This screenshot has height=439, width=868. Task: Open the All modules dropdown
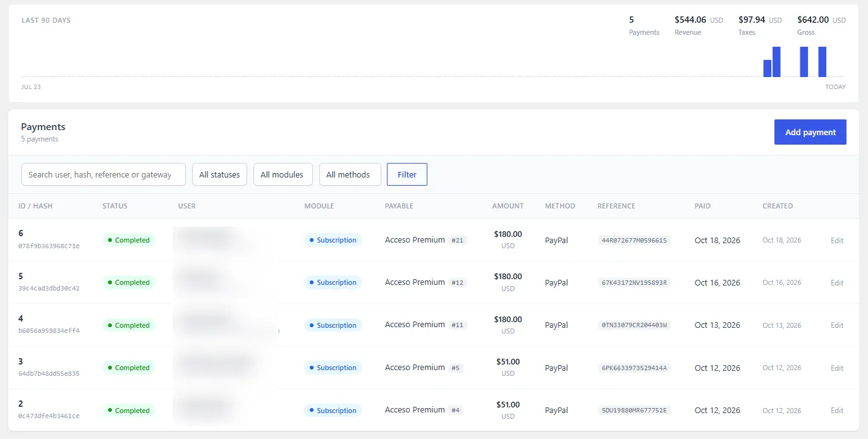283,174
